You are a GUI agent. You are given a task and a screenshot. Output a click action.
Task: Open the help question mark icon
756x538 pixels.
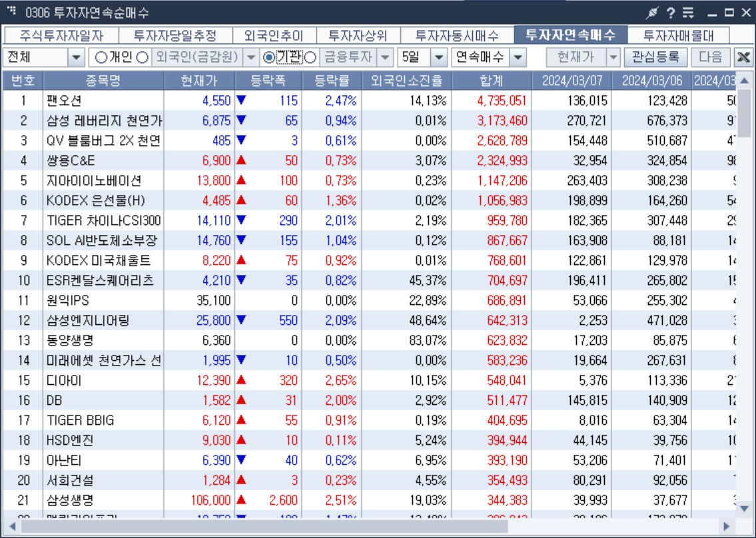671,13
